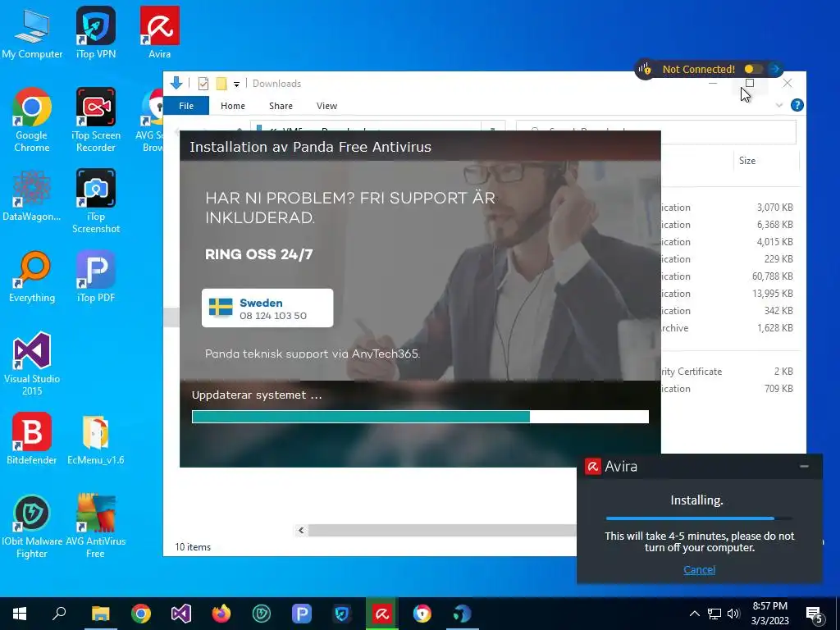The width and height of the screenshot is (840, 630).
Task: Open Visual Studio from taskbar
Action: pyautogui.click(x=181, y=614)
